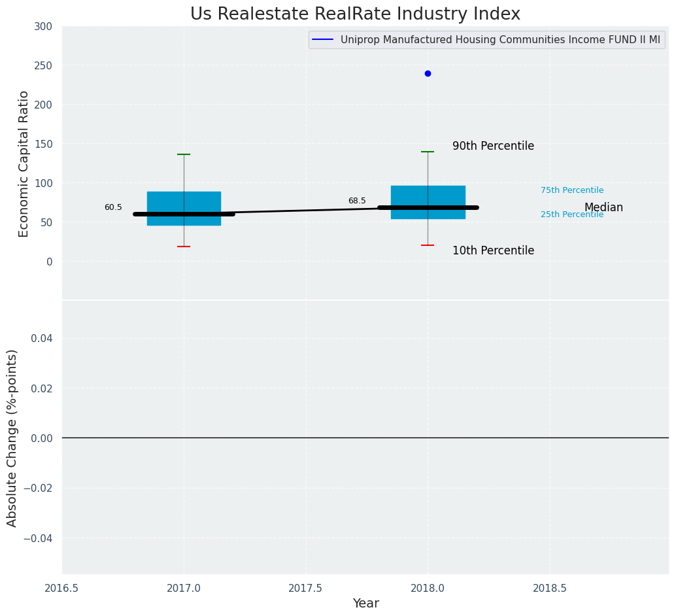Click the green 90th percentile cap for 2017
This screenshot has width=676, height=616.
(184, 154)
